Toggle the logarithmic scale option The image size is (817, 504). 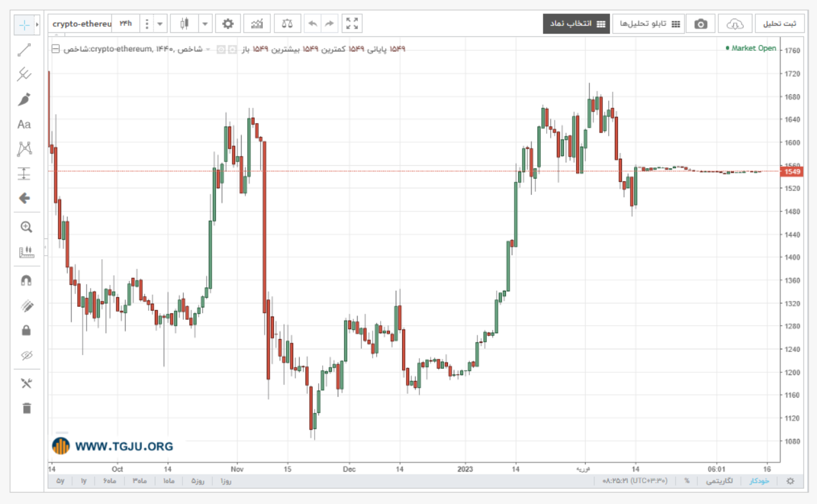[x=719, y=481]
